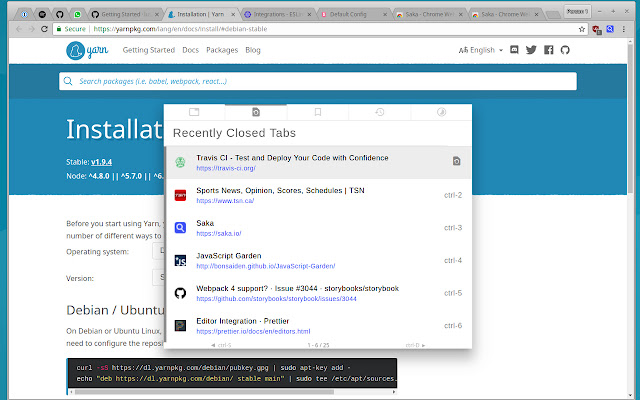The width and height of the screenshot is (640, 400).
Task: Click the red extension icon in the Chrome toolbar
Action: point(596,29)
